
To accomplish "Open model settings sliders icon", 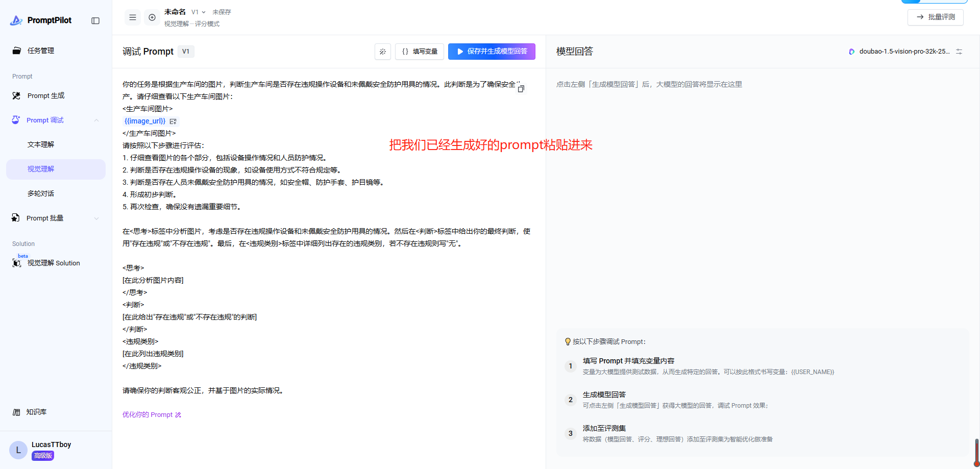I will 959,52.
